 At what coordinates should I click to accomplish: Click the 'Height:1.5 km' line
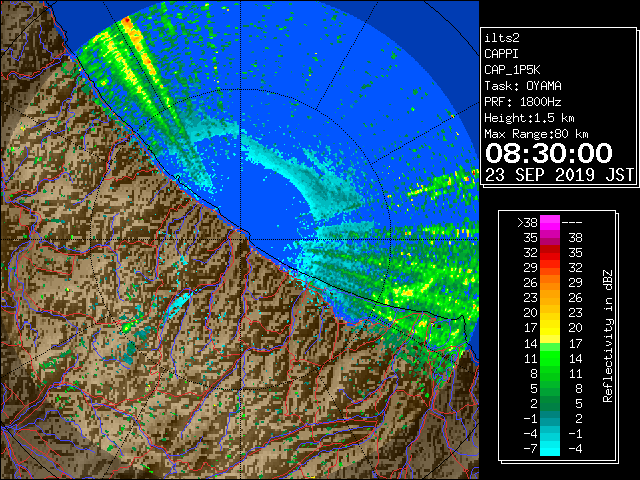coord(529,118)
